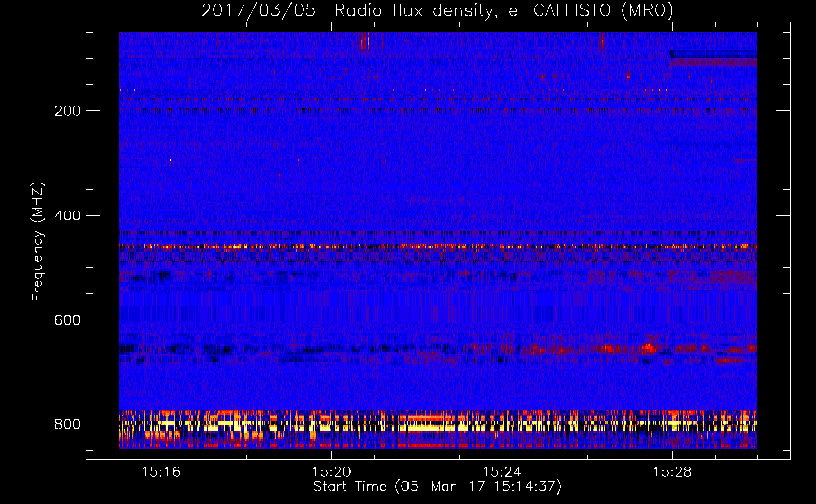Click the plot title with e-CALLISTO (MRO)
The height and width of the screenshot is (504, 816).
[437, 10]
